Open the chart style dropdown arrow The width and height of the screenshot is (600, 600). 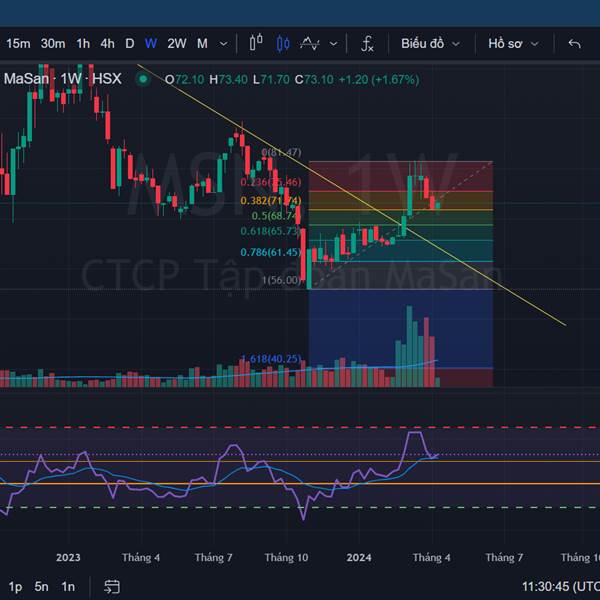334,44
